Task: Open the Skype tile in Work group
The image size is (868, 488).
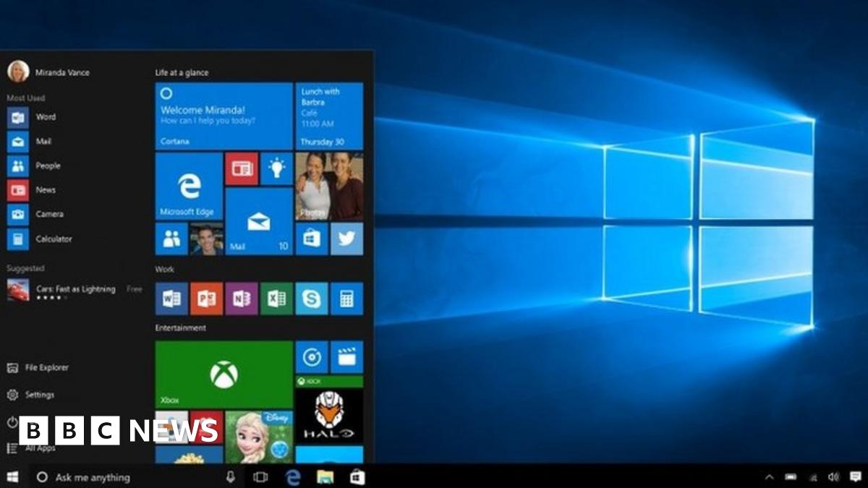Action: click(312, 299)
